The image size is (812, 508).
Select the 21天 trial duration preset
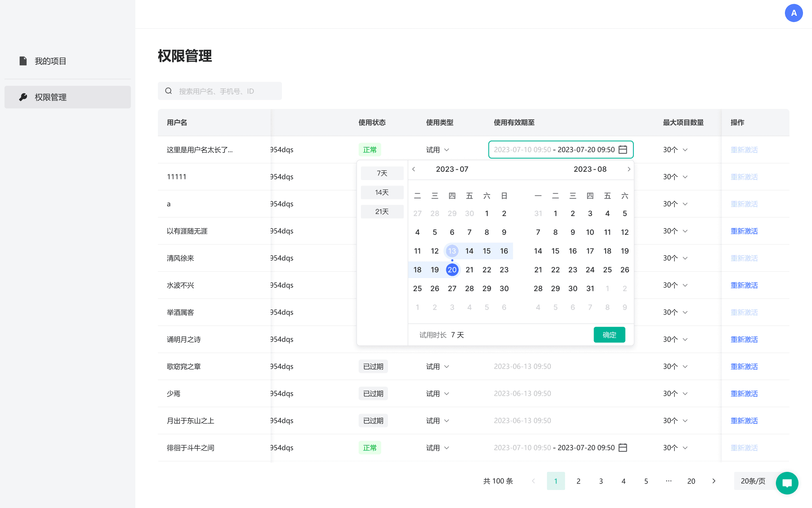[382, 211]
